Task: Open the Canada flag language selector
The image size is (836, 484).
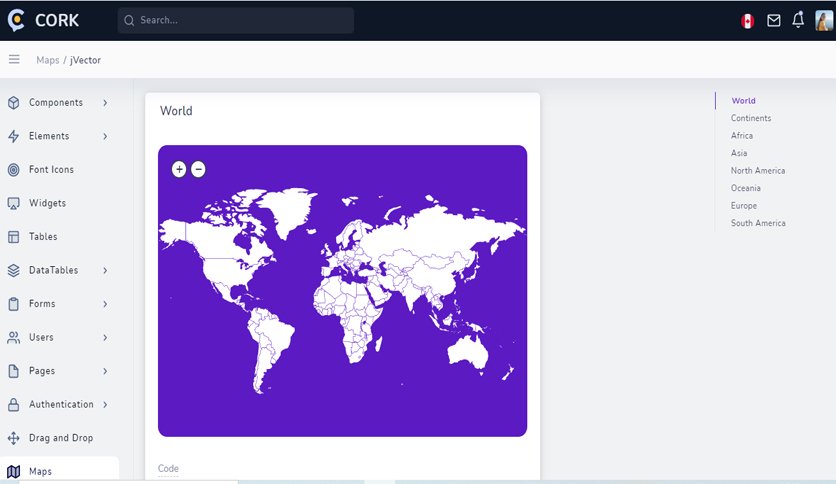Action: (747, 21)
